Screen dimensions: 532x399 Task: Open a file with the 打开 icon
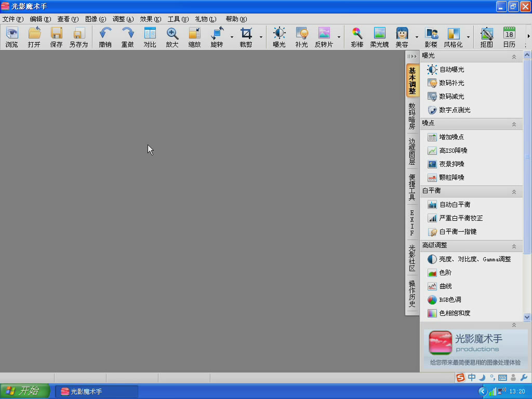pos(34,37)
